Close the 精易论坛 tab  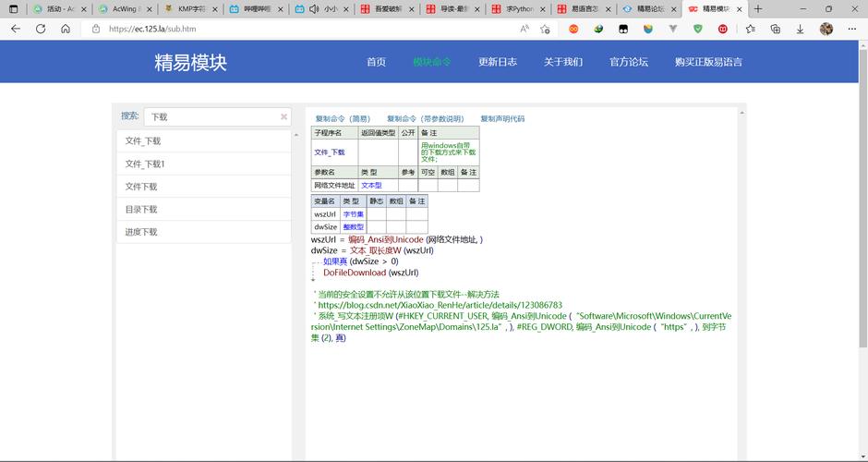coord(674,9)
